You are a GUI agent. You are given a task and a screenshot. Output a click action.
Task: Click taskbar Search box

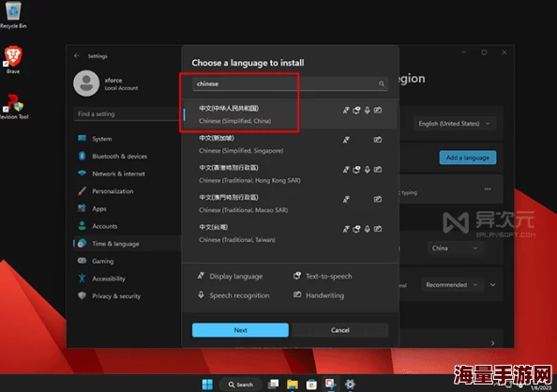(240, 384)
